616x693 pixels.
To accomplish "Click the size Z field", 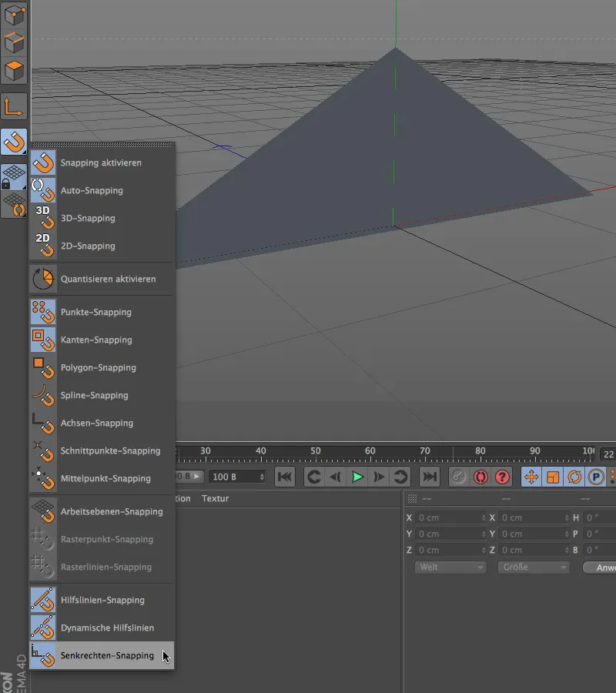I will tap(534, 551).
